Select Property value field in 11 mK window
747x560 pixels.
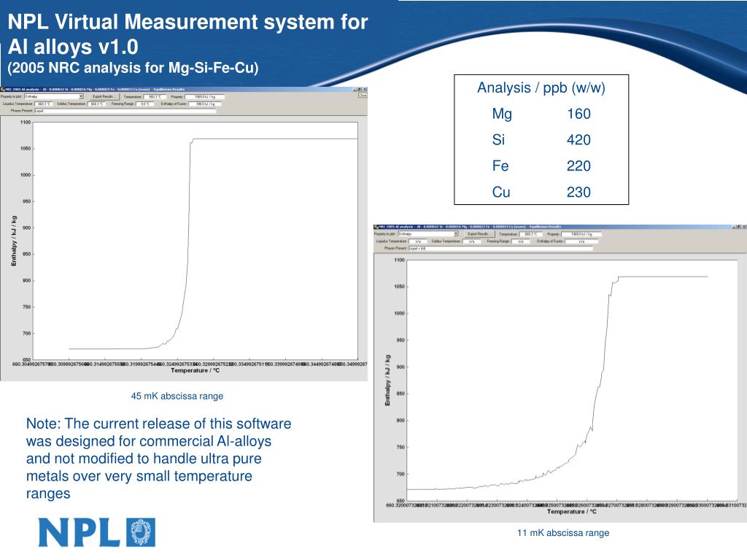tap(581, 234)
